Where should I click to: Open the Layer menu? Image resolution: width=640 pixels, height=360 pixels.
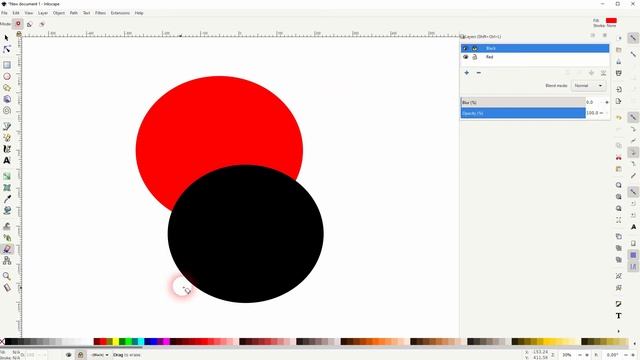pos(43,13)
